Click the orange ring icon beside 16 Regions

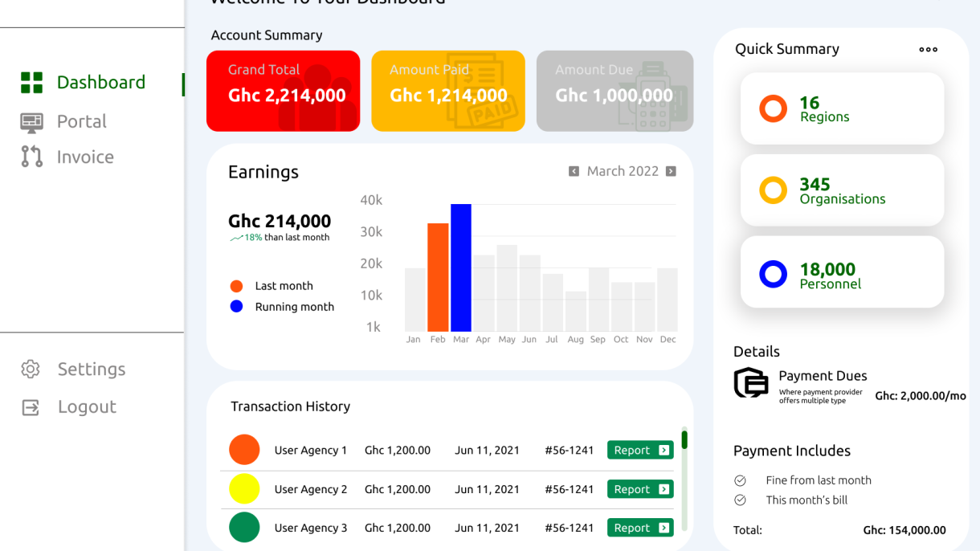773,108
